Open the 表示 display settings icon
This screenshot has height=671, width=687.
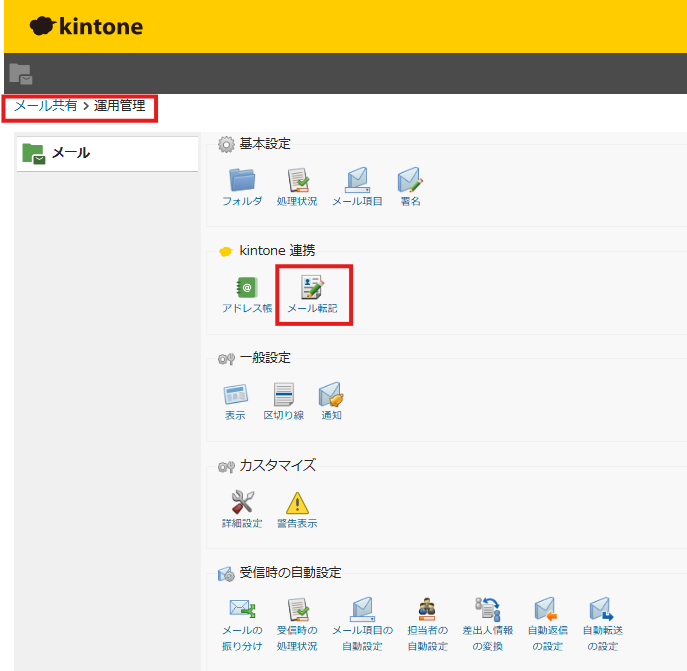tap(236, 394)
